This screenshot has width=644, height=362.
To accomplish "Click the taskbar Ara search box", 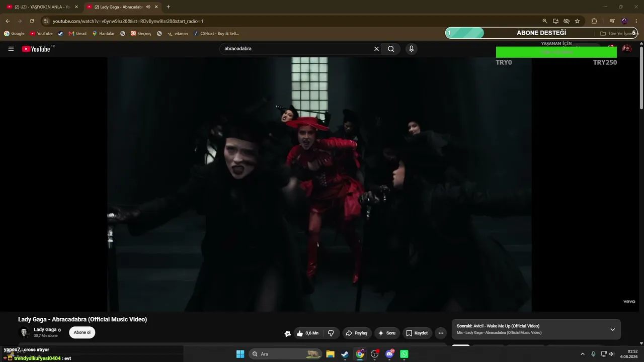I will tap(285, 354).
